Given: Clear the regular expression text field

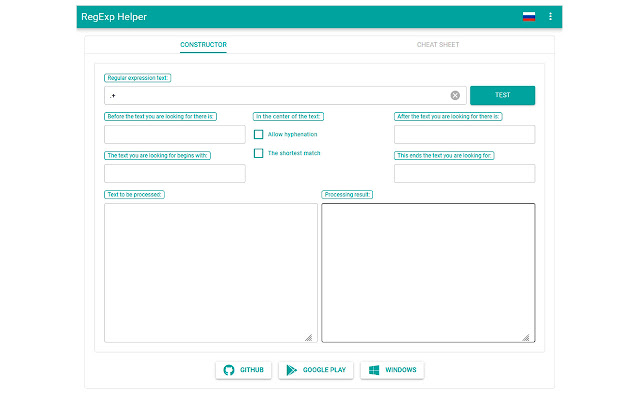Looking at the screenshot, I should point(455,95).
